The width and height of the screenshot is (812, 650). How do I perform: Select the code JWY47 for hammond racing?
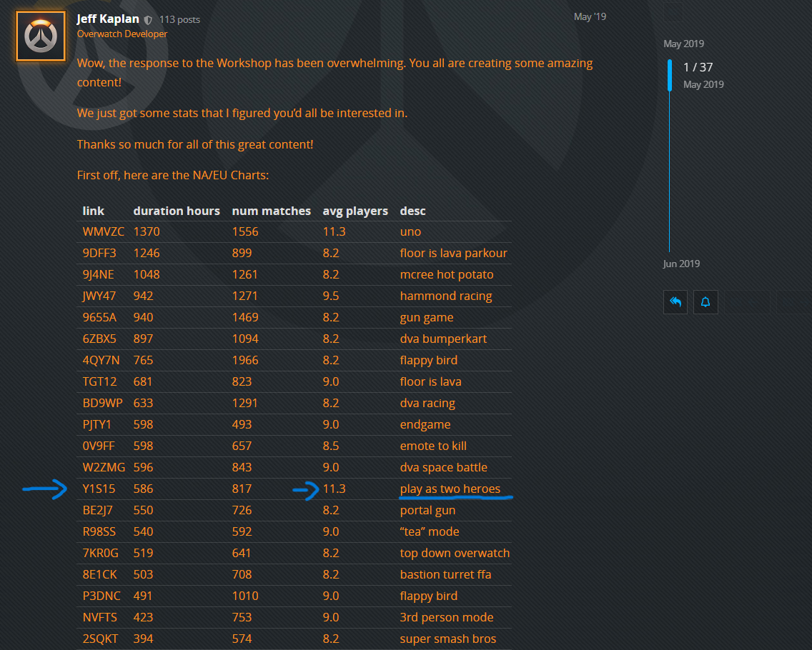pos(99,296)
